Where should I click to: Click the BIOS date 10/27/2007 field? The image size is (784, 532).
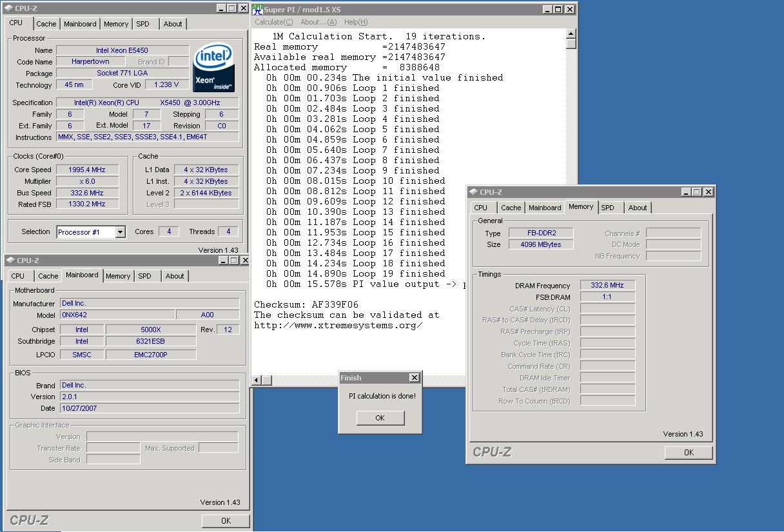(150, 408)
